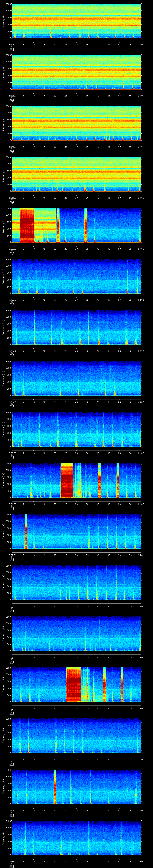
Task: Click the 13:23:00 start time label
Action: point(12,96)
